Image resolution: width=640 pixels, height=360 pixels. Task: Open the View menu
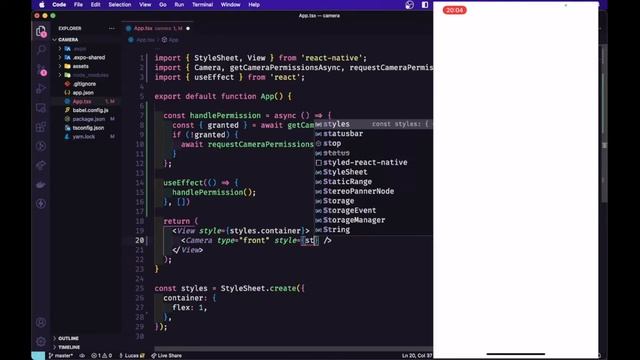(145, 5)
